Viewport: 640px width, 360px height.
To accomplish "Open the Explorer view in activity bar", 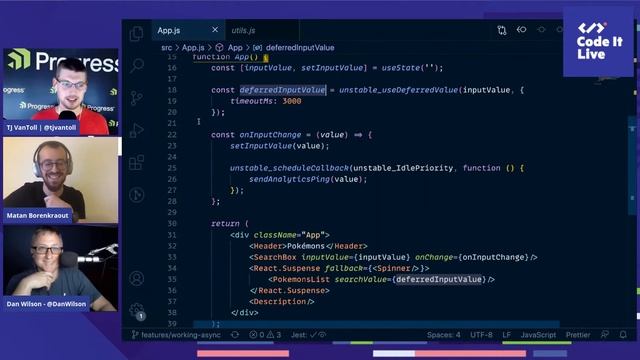I will click(x=136, y=33).
